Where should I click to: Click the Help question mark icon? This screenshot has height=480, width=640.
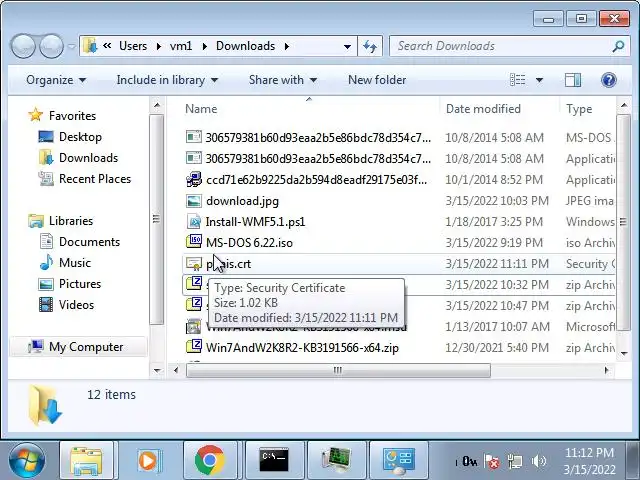point(609,80)
